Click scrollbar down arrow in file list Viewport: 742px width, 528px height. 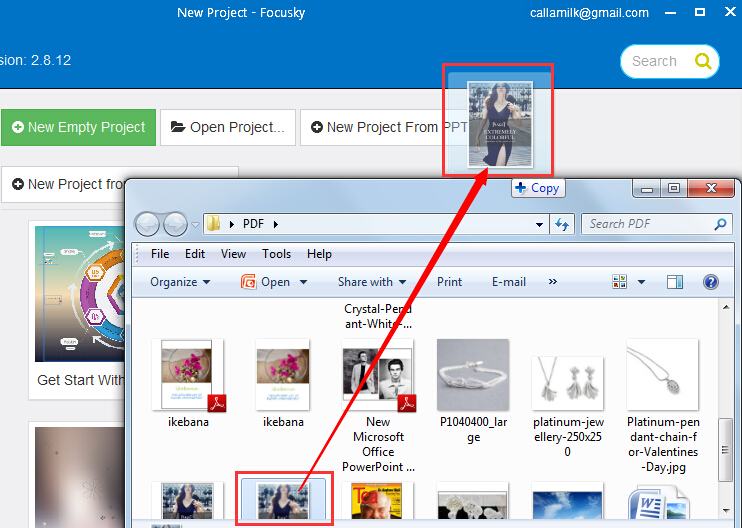coord(726,510)
